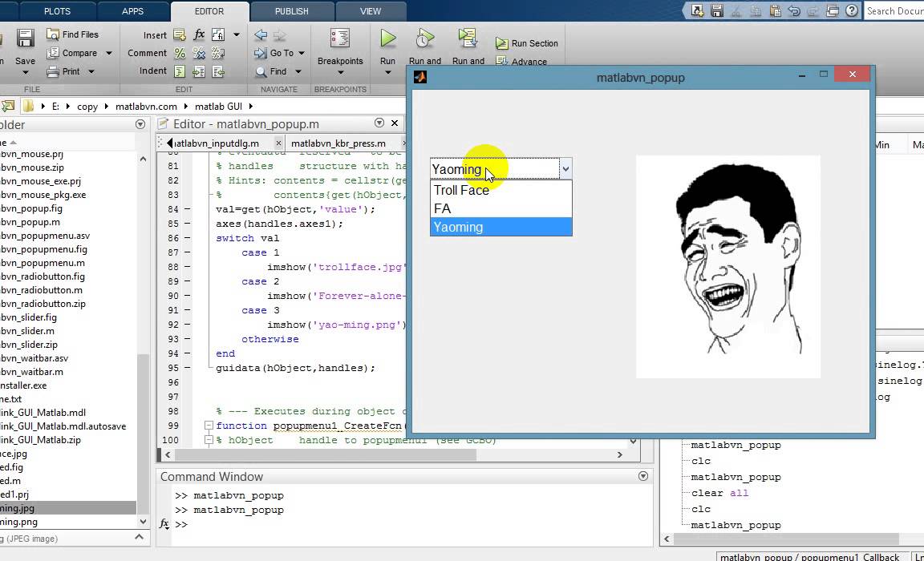
Task: Click the decrease indent icon
Action: click(218, 72)
